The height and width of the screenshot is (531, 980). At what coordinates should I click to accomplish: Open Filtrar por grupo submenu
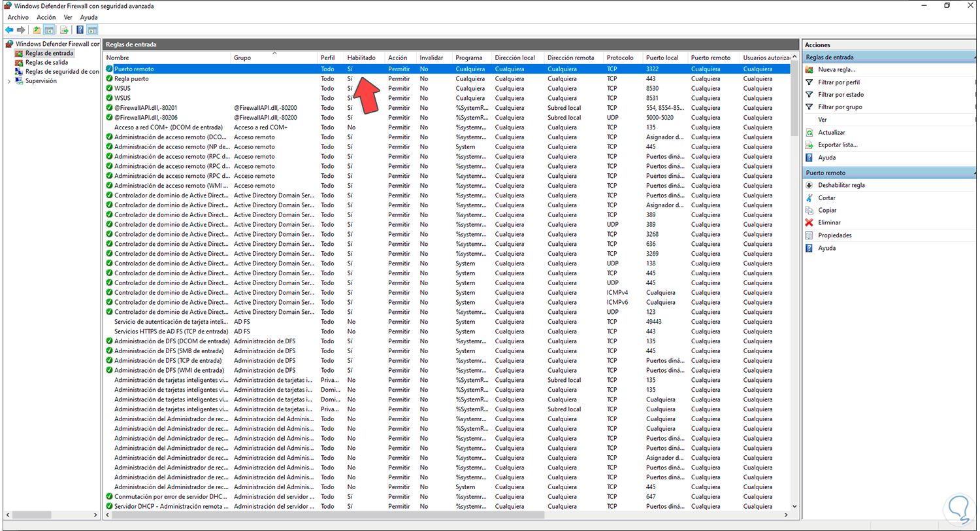[840, 107]
